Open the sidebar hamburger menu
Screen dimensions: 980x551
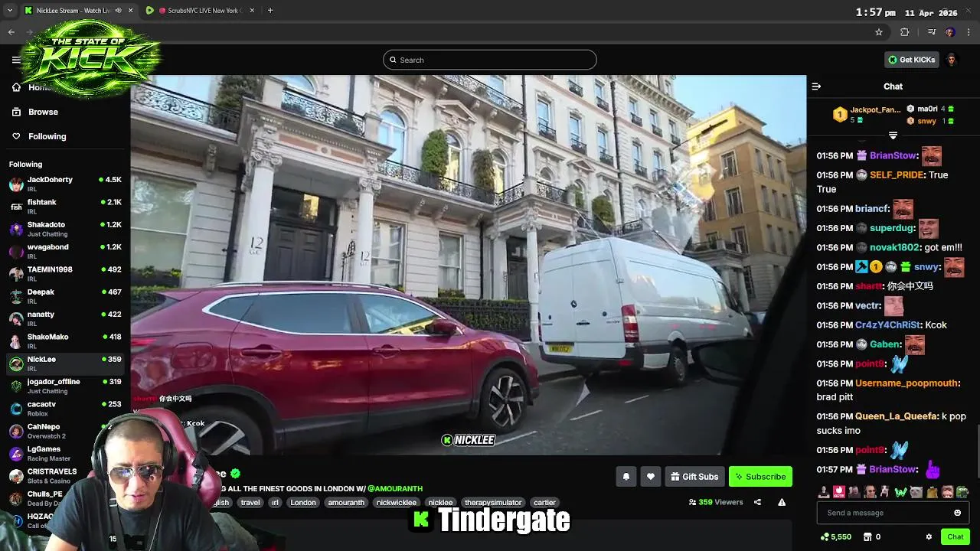[x=16, y=60]
